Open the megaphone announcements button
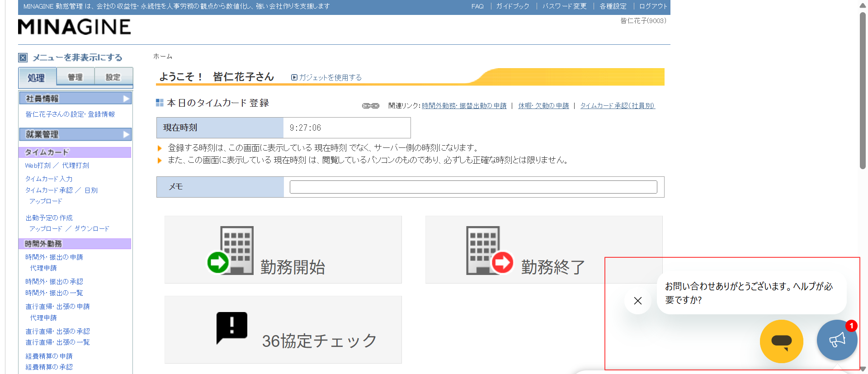Image resolution: width=868 pixels, height=374 pixels. point(837,340)
